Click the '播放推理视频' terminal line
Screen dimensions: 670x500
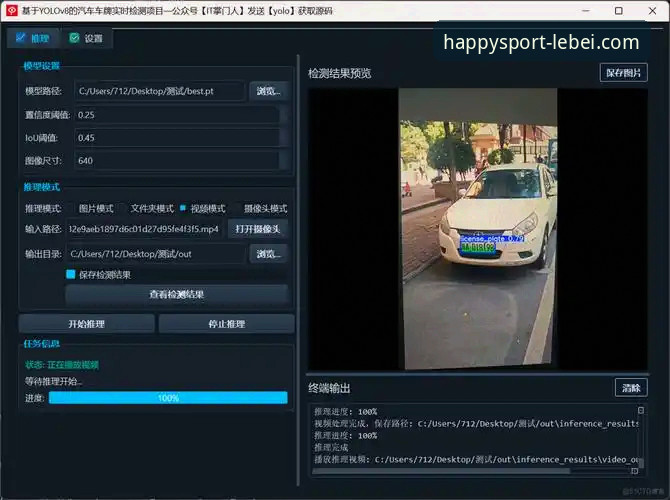pyautogui.click(x=476, y=459)
